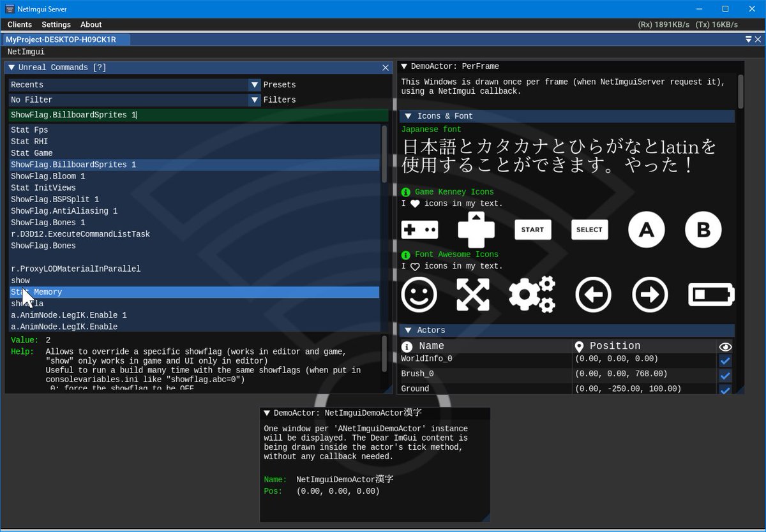
Task: Select ShowFlag.BSPSplit 1 command
Action: click(x=195, y=200)
